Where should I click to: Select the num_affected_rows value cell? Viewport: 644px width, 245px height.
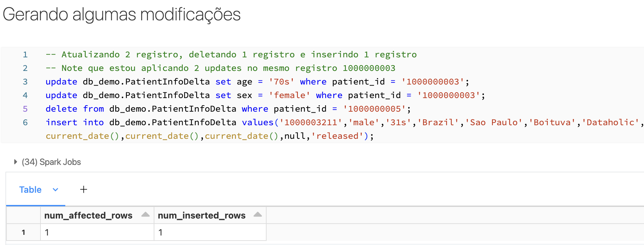97,232
